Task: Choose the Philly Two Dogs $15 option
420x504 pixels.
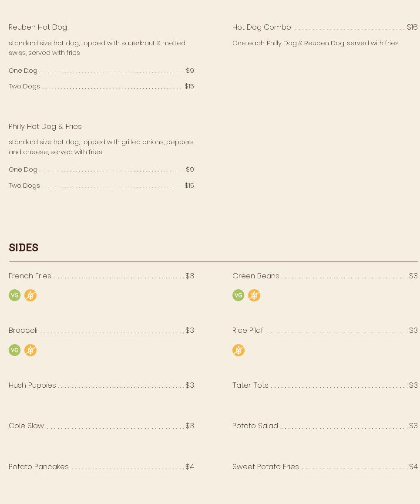Action: coord(101,186)
